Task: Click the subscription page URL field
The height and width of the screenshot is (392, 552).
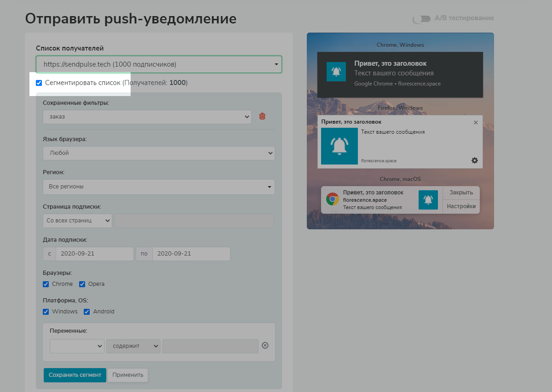Action: [x=194, y=221]
